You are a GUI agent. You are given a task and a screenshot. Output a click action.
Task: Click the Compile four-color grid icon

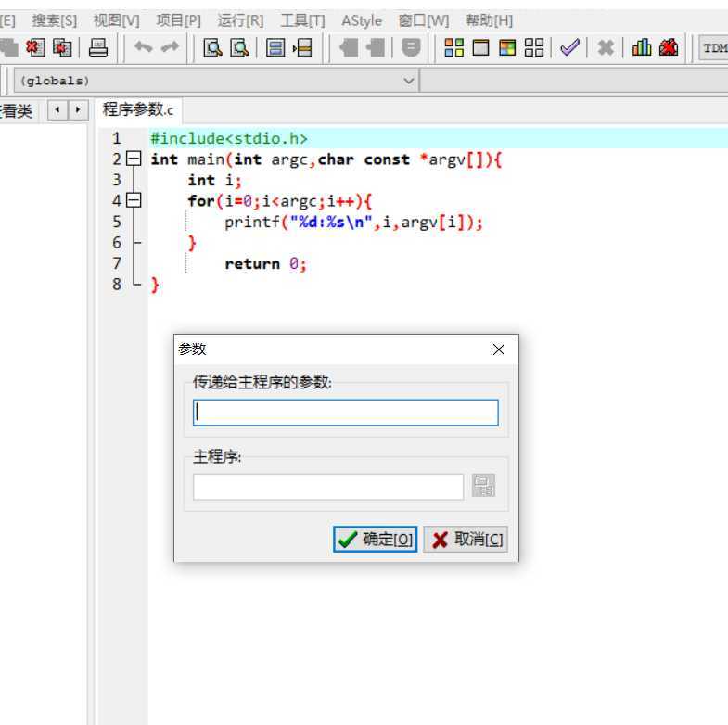coord(454,48)
